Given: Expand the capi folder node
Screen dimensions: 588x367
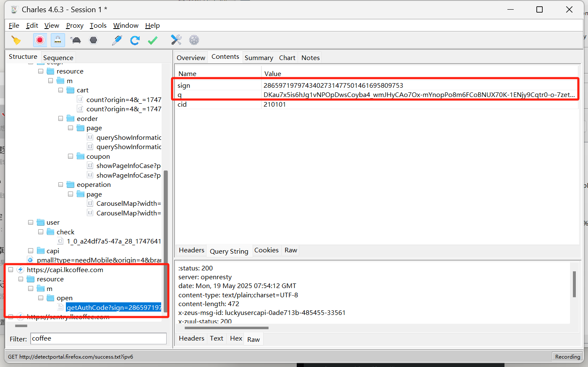Looking at the screenshot, I should (31, 251).
